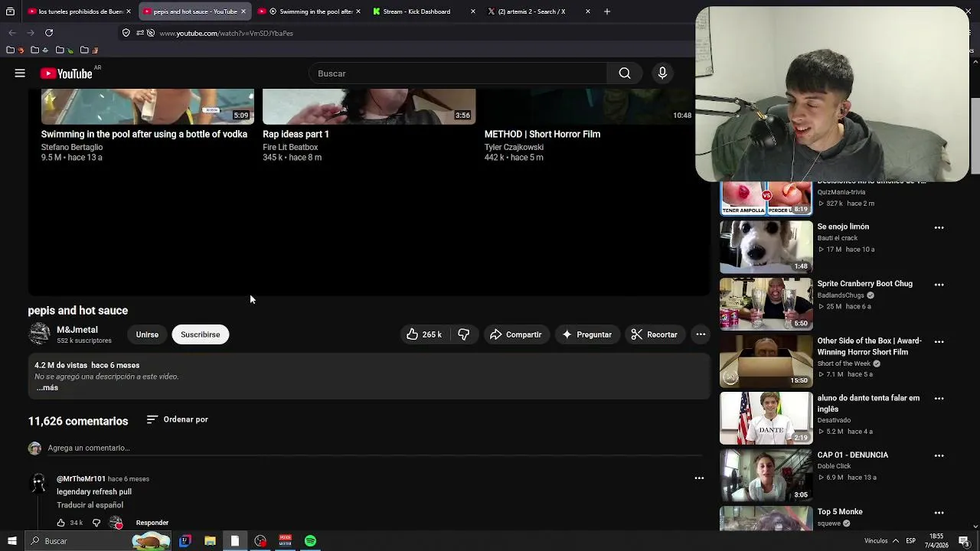Screen dimensions: 980x551
Task: Show hidden system tray icons chevron
Action: point(896,541)
